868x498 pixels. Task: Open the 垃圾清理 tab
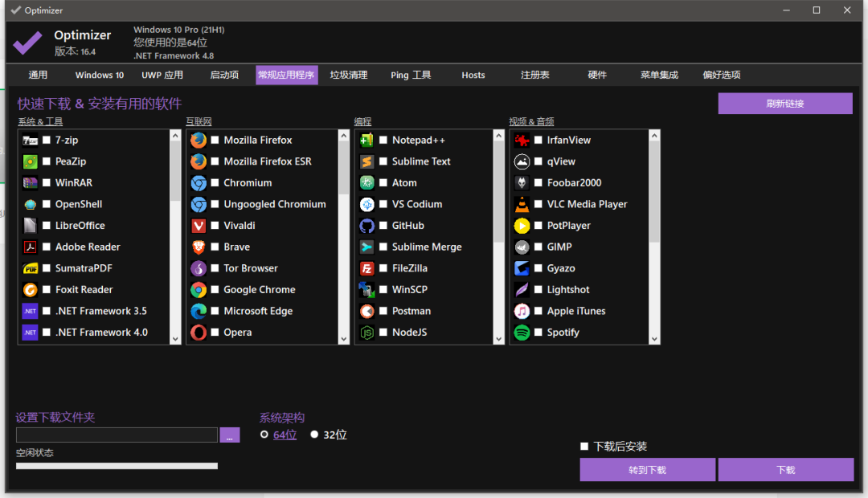(349, 75)
